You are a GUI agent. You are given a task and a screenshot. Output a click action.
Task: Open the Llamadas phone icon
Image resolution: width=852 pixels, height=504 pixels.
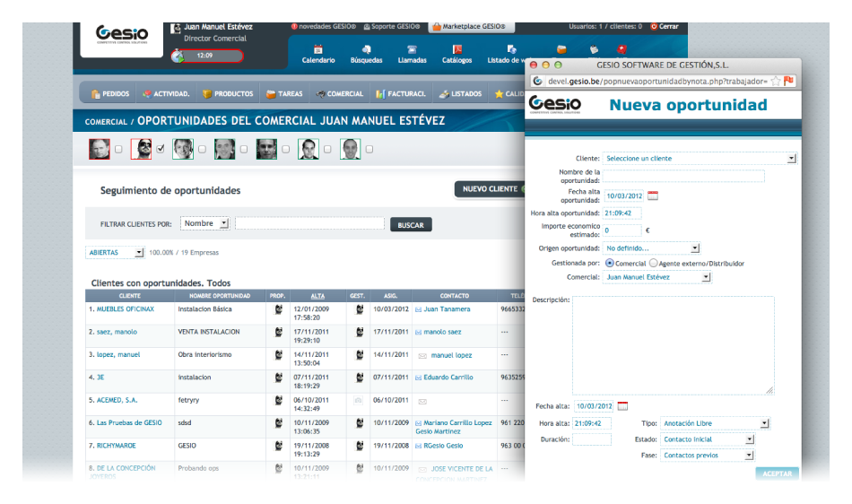click(412, 54)
